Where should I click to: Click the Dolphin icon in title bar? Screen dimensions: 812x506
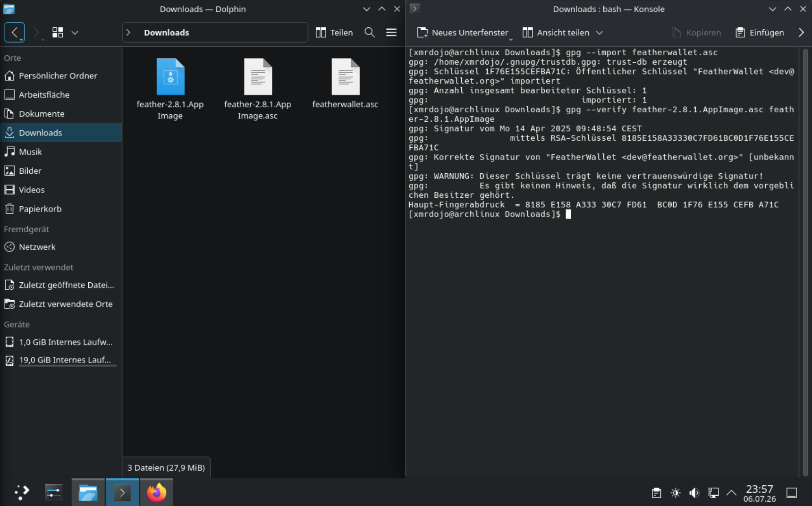[x=9, y=9]
